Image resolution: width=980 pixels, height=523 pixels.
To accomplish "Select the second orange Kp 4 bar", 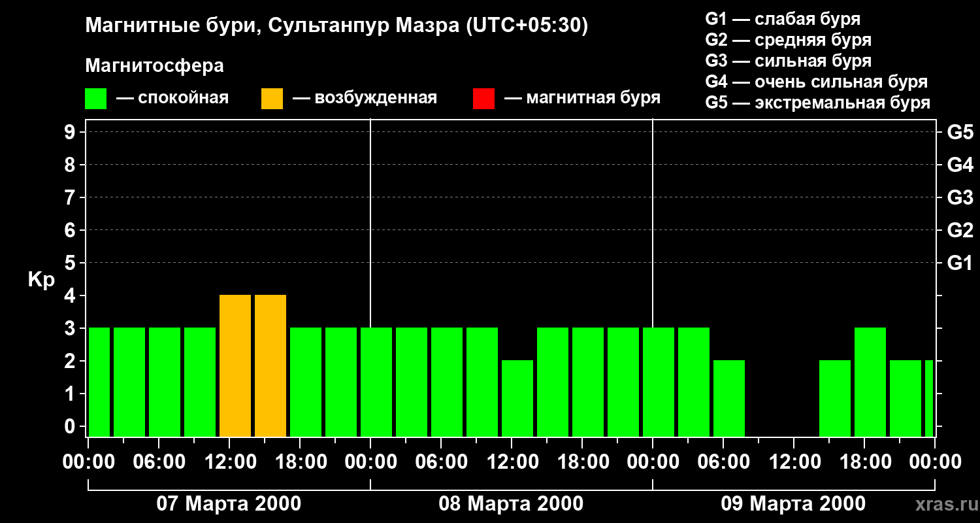I will pos(270,365).
